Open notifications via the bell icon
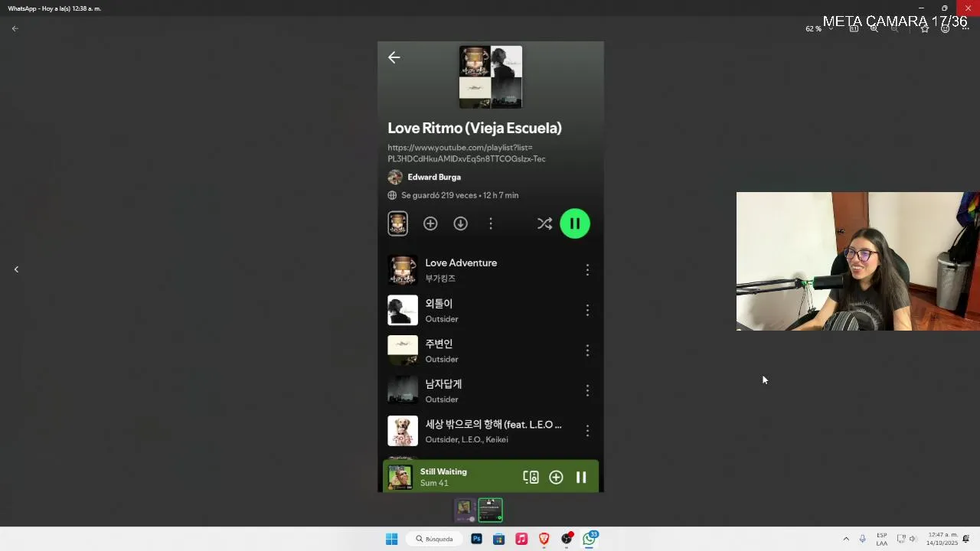This screenshot has height=551, width=980. pos(966,539)
